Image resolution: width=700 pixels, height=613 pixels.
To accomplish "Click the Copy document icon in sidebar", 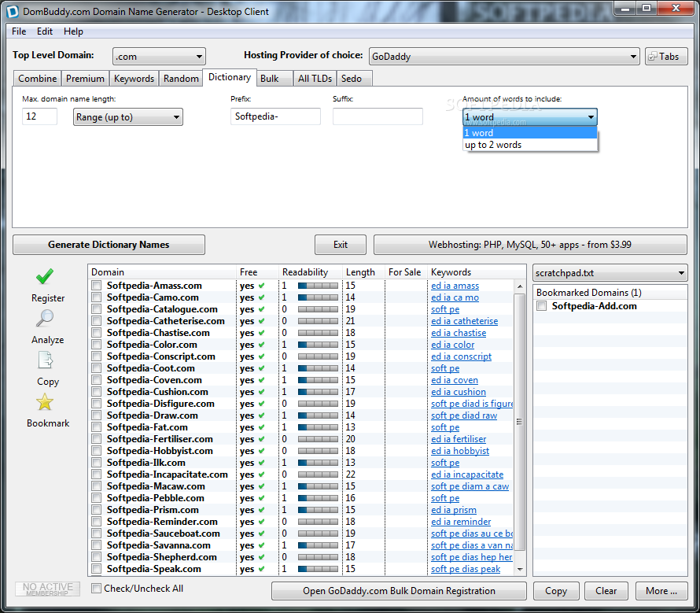I will pyautogui.click(x=45, y=360).
